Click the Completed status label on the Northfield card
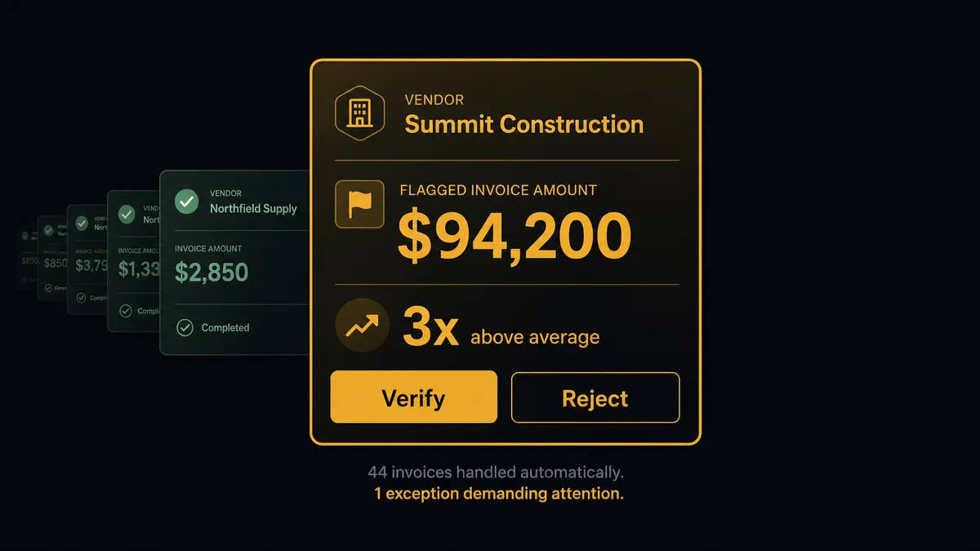 pyautogui.click(x=225, y=327)
